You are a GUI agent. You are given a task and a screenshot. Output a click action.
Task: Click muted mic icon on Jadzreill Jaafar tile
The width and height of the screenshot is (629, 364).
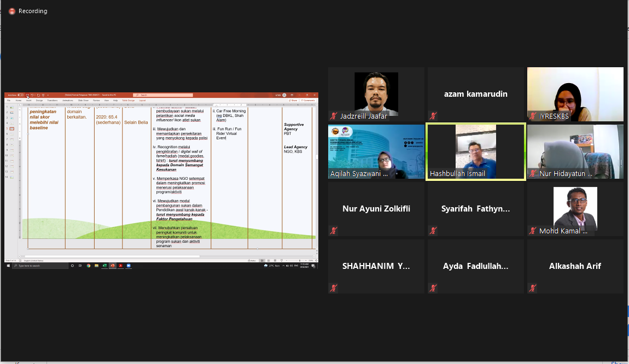pyautogui.click(x=334, y=116)
